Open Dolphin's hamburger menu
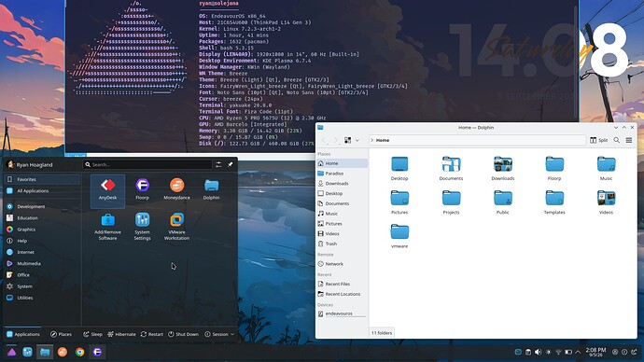 pyautogui.click(x=629, y=140)
